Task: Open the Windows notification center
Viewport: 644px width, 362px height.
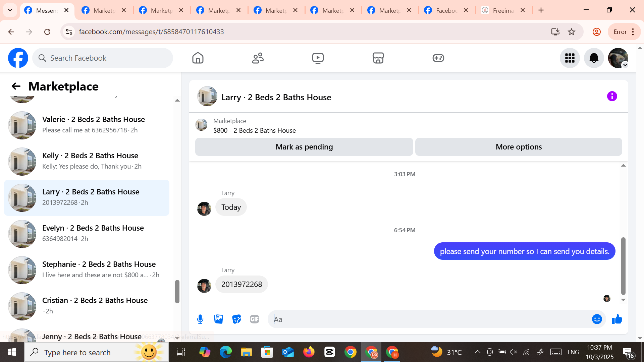Action: point(628,353)
